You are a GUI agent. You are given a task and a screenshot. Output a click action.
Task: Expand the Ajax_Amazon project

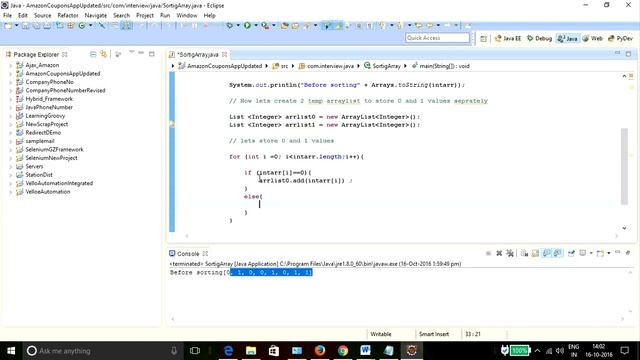click(11, 65)
